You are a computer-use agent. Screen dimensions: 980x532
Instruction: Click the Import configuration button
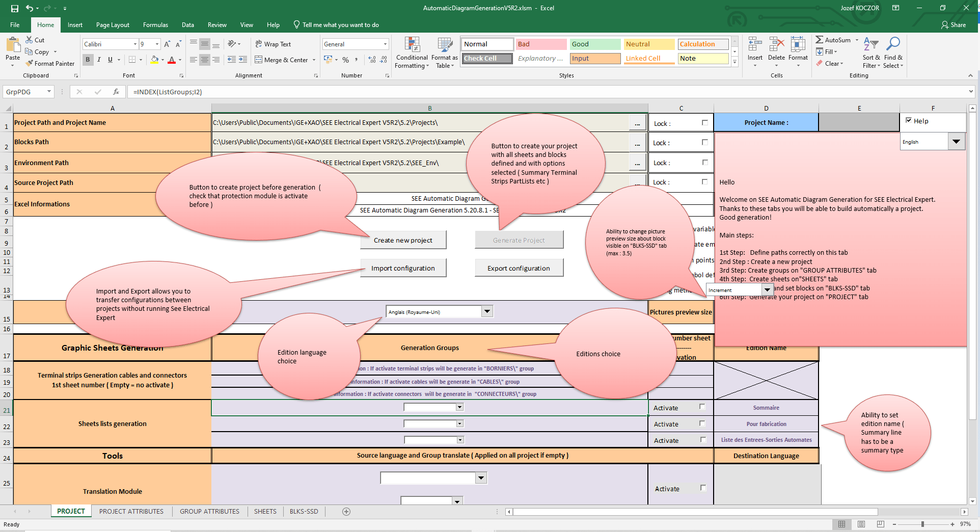pyautogui.click(x=403, y=268)
